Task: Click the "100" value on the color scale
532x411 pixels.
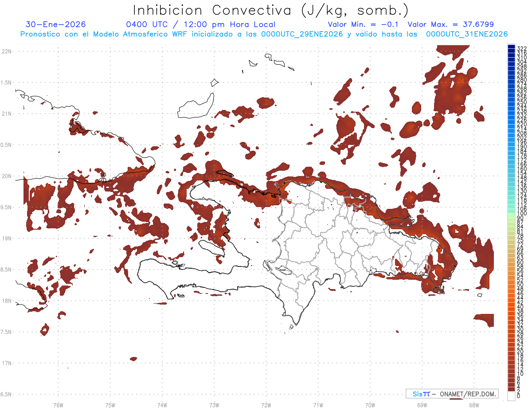Action: click(x=521, y=214)
